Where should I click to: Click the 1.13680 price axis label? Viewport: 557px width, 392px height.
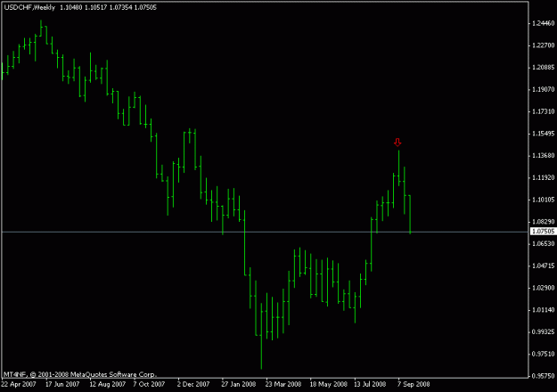coord(543,156)
